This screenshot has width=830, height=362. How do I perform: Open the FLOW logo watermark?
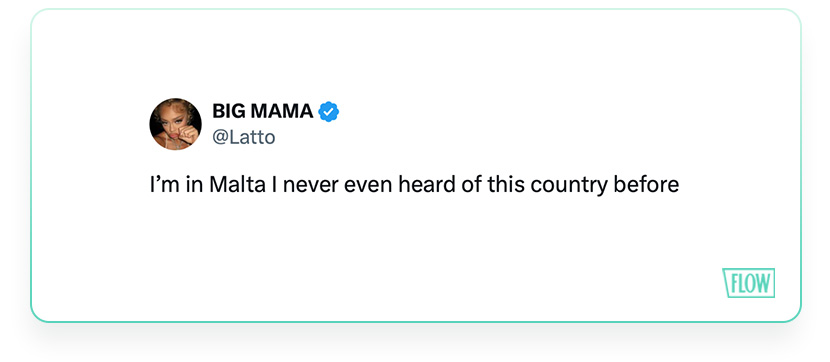coord(748,283)
